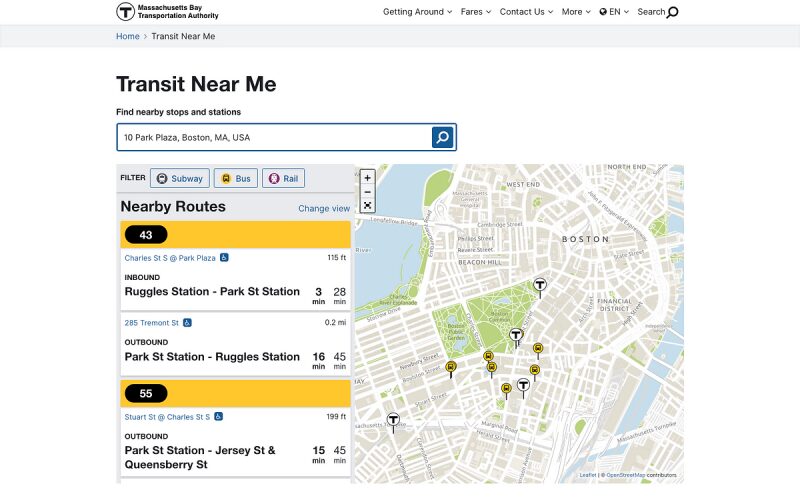800x500 pixels.
Task: Open the Contact Us menu
Action: [x=526, y=12]
